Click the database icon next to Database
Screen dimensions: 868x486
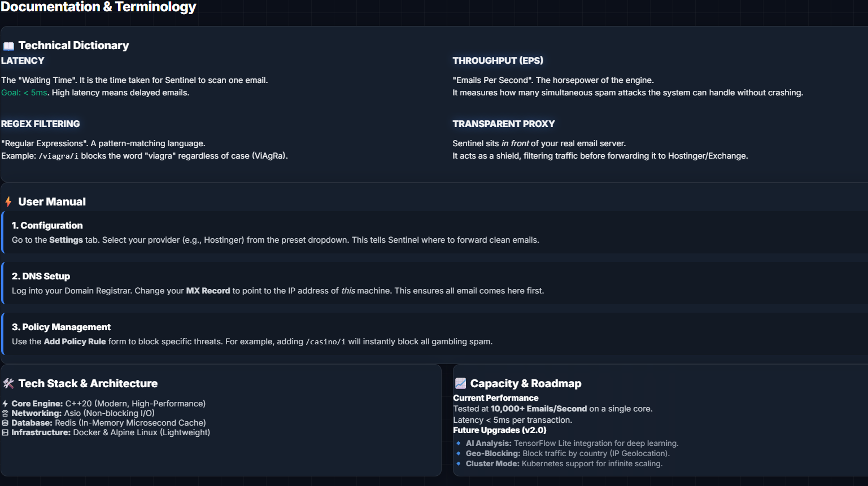[5, 423]
